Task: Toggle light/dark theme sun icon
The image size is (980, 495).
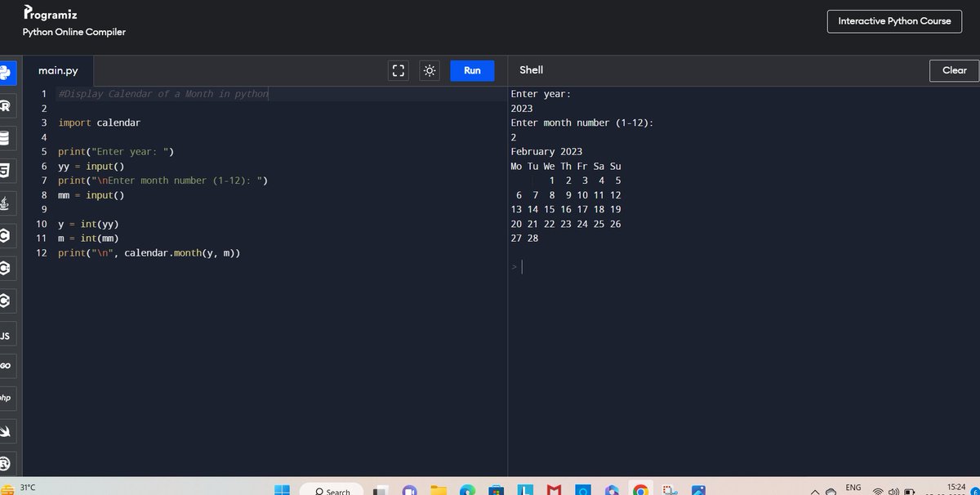Action: [430, 70]
